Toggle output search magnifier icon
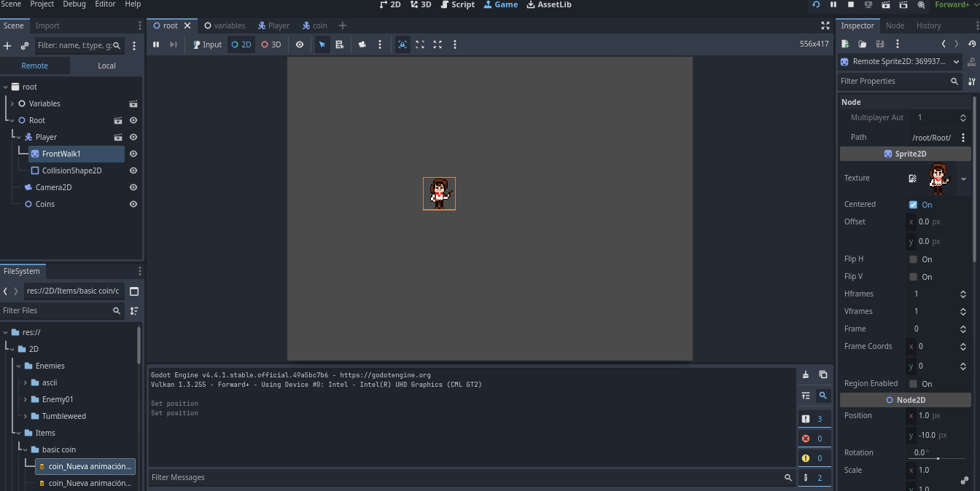 click(x=823, y=396)
